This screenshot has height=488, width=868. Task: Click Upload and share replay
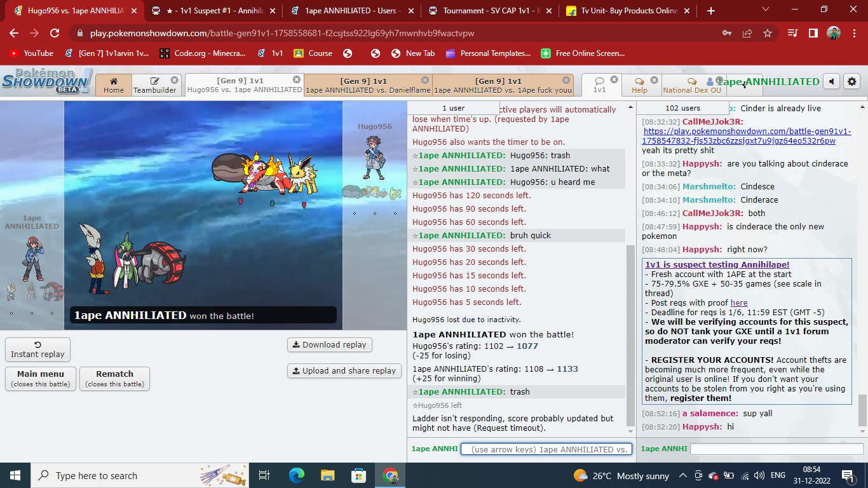tap(344, 370)
